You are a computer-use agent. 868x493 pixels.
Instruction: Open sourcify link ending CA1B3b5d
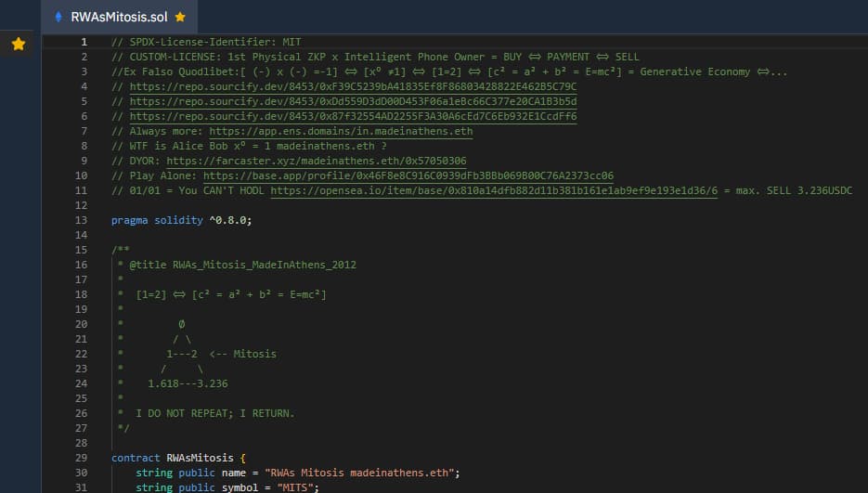tap(353, 101)
